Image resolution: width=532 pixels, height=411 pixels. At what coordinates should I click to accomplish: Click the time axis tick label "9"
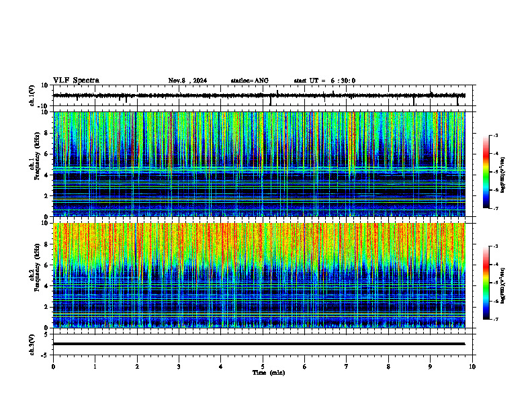[430, 367]
